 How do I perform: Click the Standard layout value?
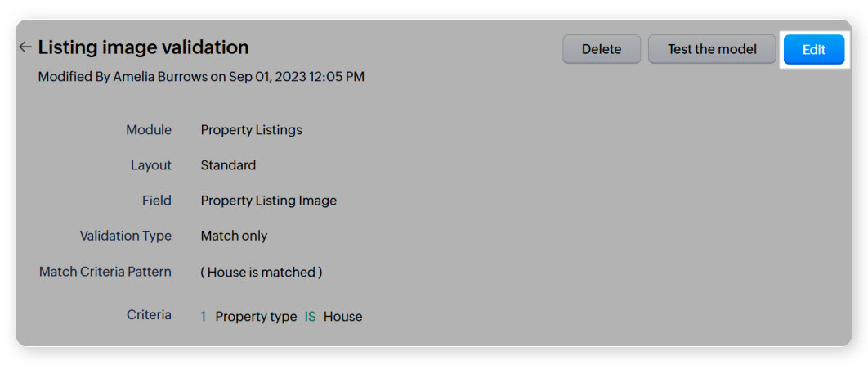point(228,165)
